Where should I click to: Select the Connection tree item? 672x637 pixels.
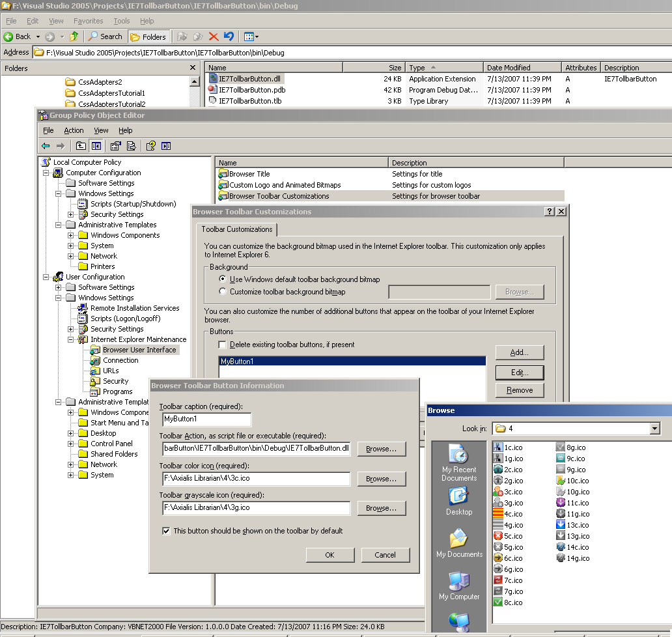[x=120, y=360]
